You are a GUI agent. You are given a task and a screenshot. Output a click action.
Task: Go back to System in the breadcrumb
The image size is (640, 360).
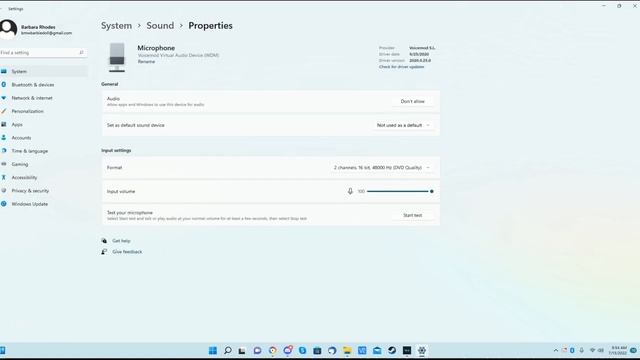point(116,25)
